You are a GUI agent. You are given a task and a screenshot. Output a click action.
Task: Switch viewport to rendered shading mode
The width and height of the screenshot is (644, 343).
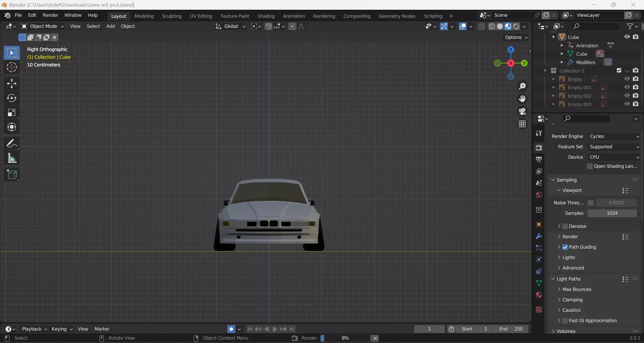pos(516,27)
